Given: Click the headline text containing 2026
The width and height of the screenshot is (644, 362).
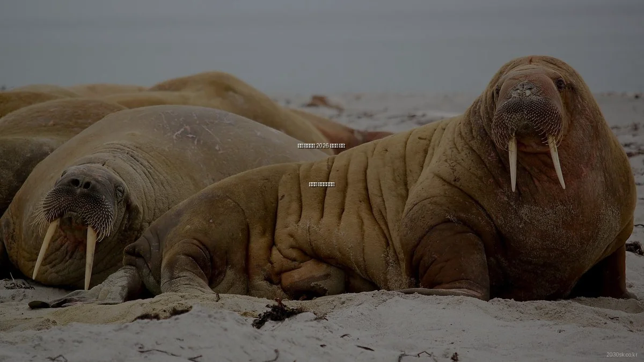Looking at the screenshot, I should click(x=321, y=145).
